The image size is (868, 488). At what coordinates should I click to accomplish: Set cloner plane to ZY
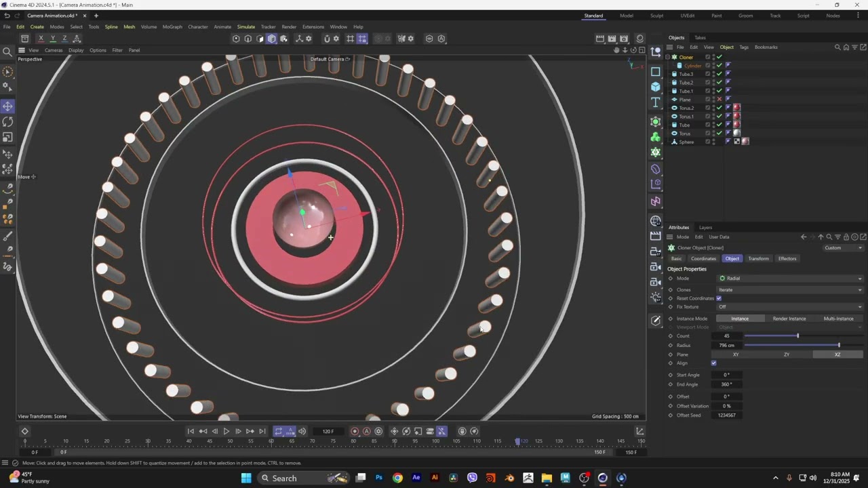click(787, 354)
